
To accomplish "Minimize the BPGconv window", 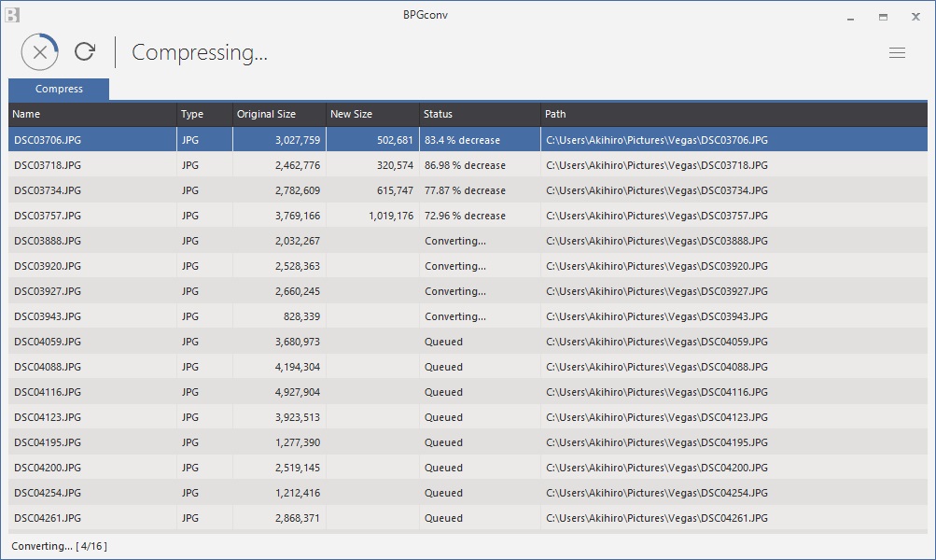I will [x=851, y=17].
